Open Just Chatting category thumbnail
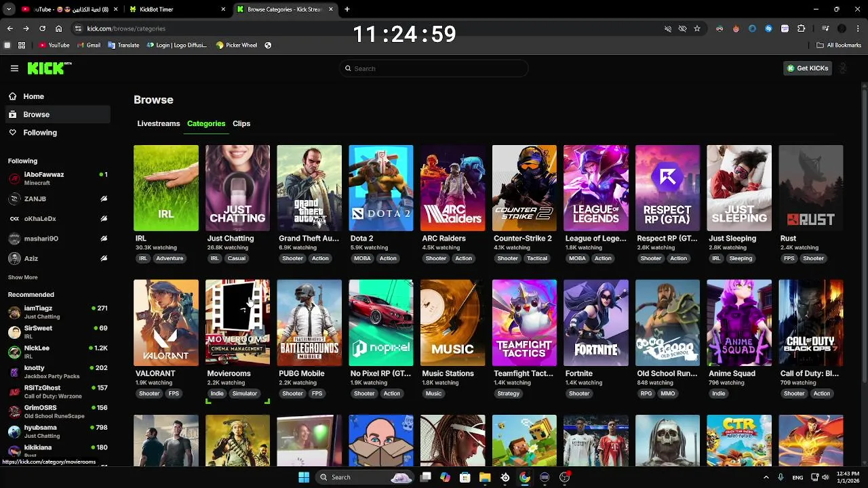Screen dimensions: 868x488 click(237, 188)
